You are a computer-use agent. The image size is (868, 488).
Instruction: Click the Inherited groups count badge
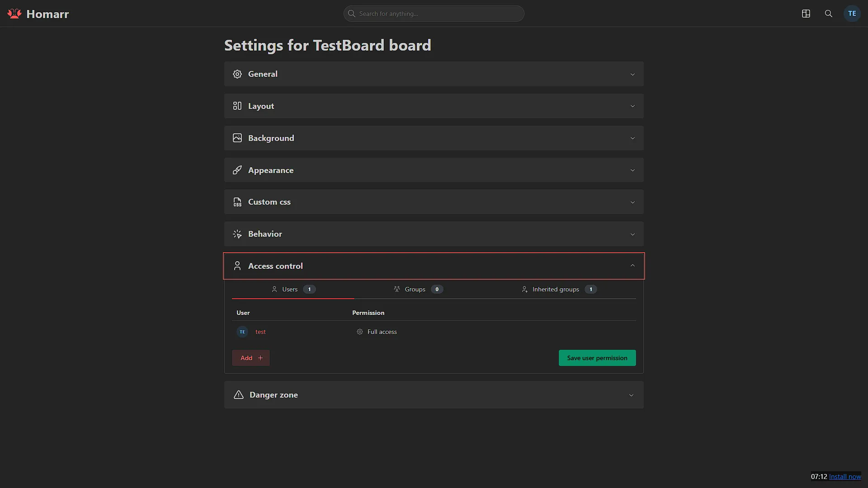pos(590,289)
